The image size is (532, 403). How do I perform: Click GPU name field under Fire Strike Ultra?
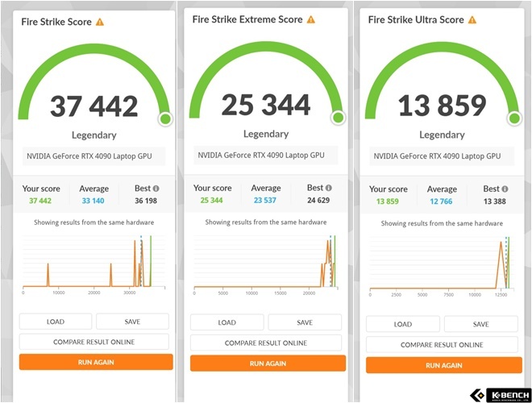click(442, 156)
